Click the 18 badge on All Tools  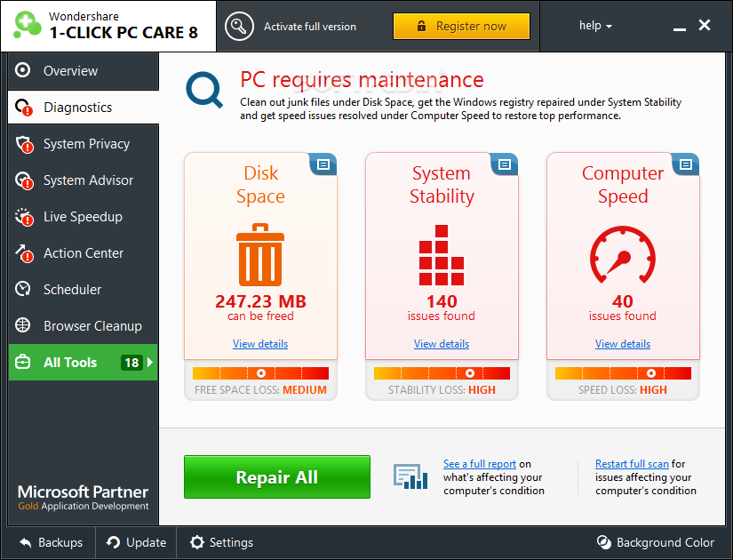131,362
